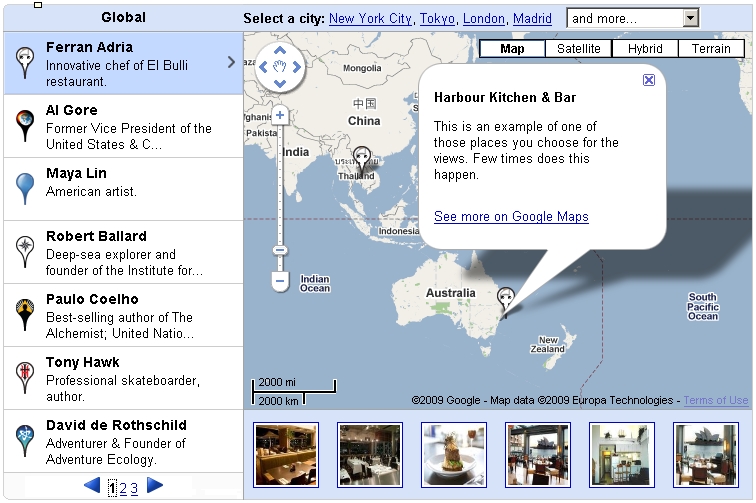Zoom out with the minus button
Screen dimensions: 756x503
click(x=280, y=281)
